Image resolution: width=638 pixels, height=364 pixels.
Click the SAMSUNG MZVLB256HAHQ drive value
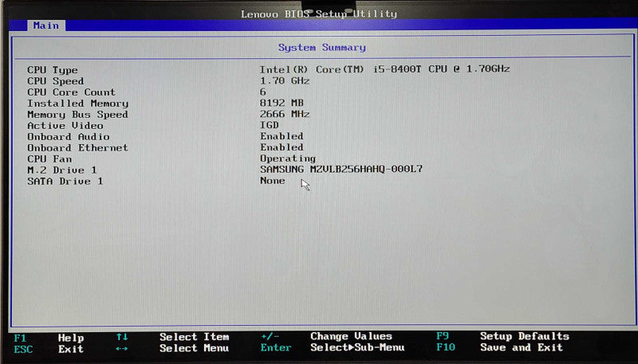(x=341, y=169)
